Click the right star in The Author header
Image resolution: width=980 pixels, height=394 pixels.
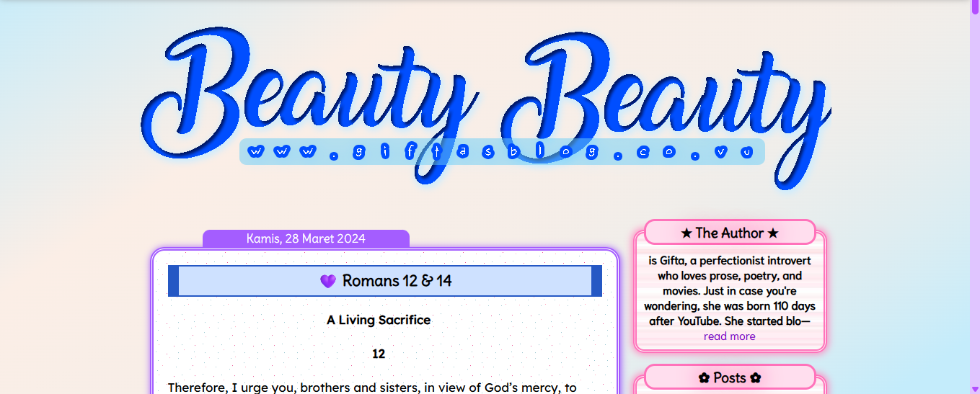[x=773, y=233]
